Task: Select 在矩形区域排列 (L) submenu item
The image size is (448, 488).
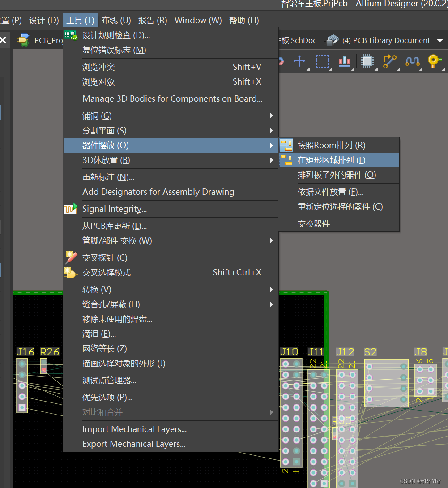Action: (x=339, y=160)
